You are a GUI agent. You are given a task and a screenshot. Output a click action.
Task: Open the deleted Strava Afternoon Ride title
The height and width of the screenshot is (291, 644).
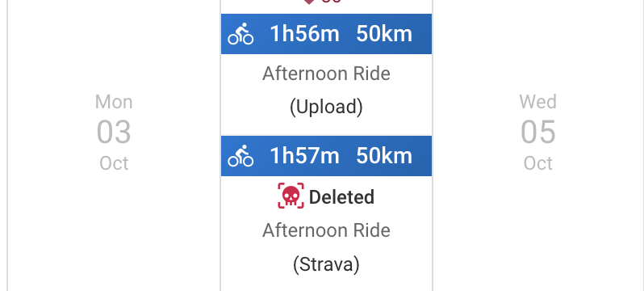coord(327,230)
